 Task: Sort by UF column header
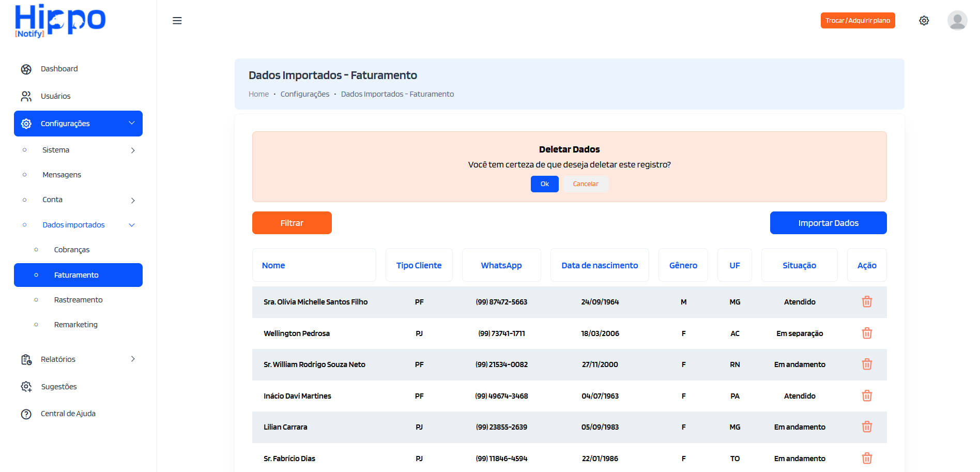[734, 265]
